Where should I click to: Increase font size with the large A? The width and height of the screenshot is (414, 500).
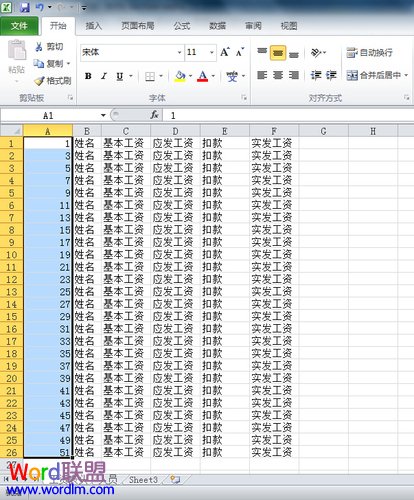coord(225,52)
